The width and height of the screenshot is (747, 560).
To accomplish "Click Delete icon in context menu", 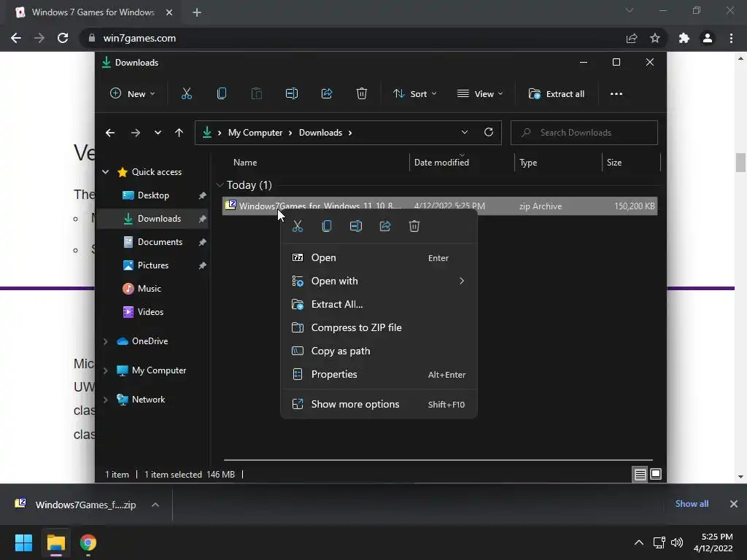I will pyautogui.click(x=414, y=226).
